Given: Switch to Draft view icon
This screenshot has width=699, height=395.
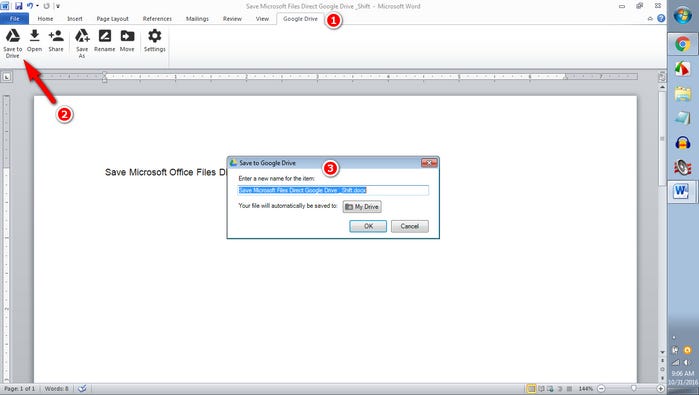Looking at the screenshot, I should pos(569,389).
